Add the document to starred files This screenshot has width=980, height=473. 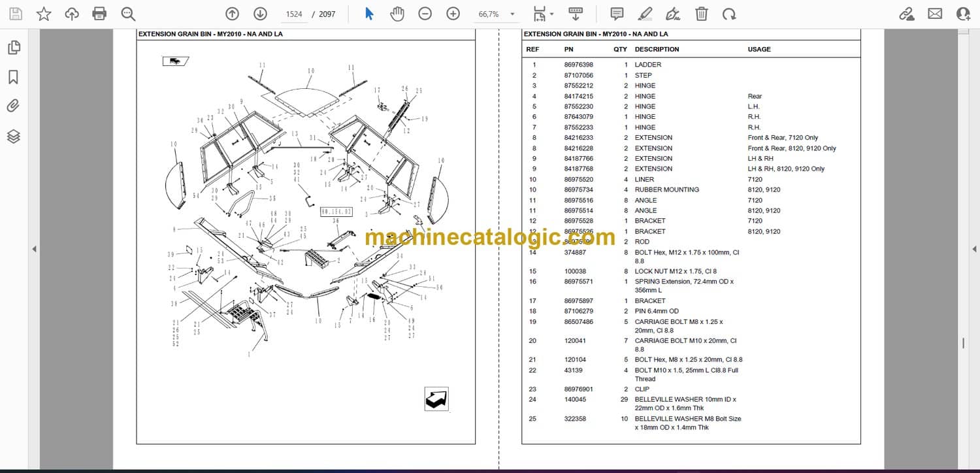coord(44,14)
